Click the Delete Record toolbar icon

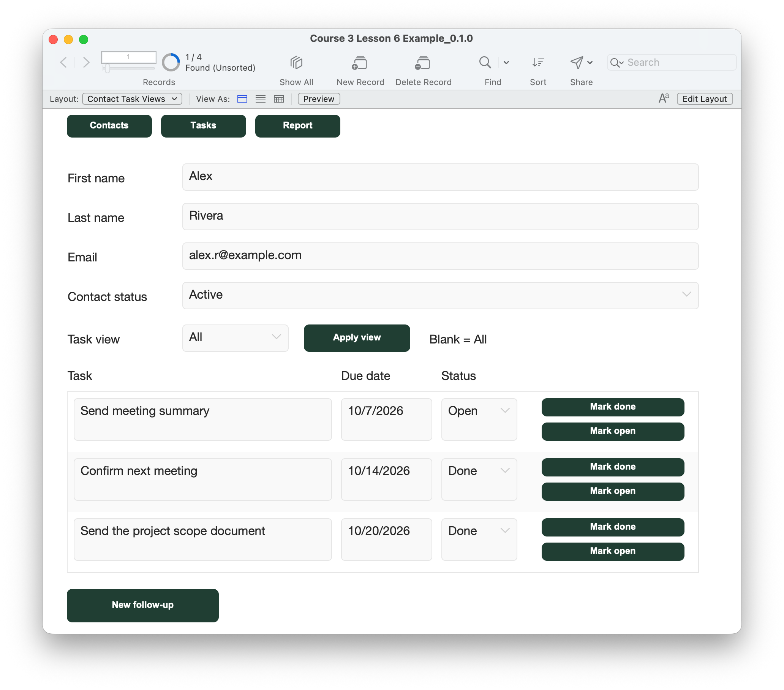[423, 62]
